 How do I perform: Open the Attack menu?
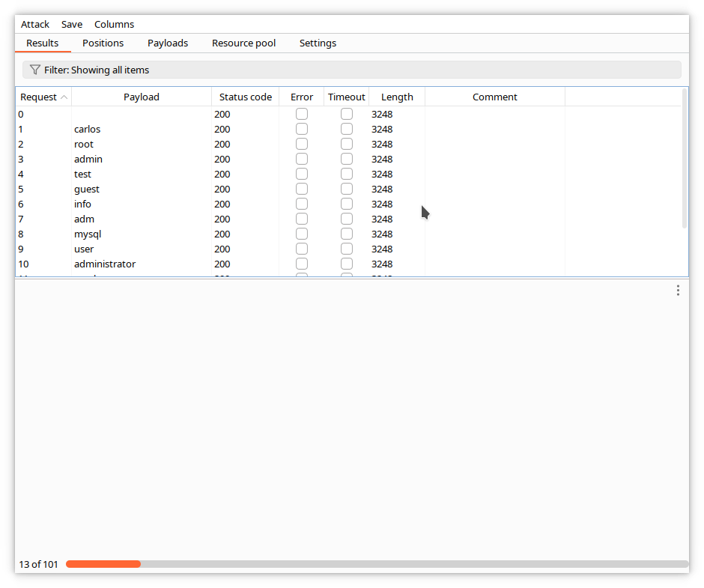[x=35, y=24]
